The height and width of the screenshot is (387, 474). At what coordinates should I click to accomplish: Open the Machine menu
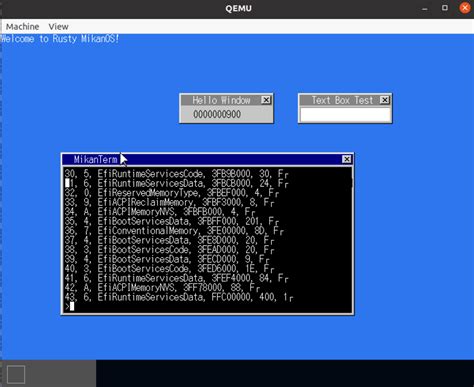click(22, 26)
